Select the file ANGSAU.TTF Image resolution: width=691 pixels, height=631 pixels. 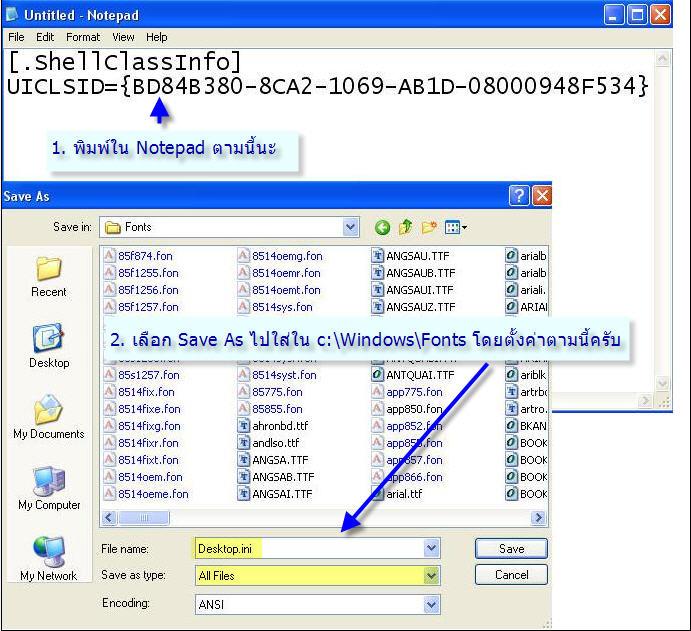(x=411, y=256)
